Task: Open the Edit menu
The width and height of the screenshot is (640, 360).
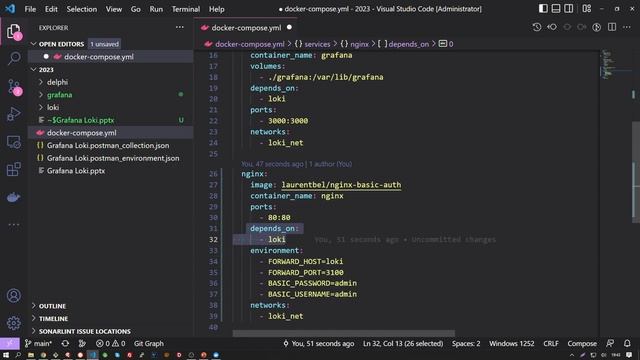Action: click(51, 9)
